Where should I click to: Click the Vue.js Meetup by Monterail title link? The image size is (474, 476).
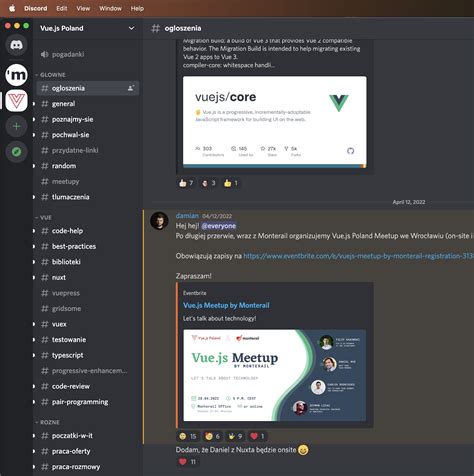point(226,305)
